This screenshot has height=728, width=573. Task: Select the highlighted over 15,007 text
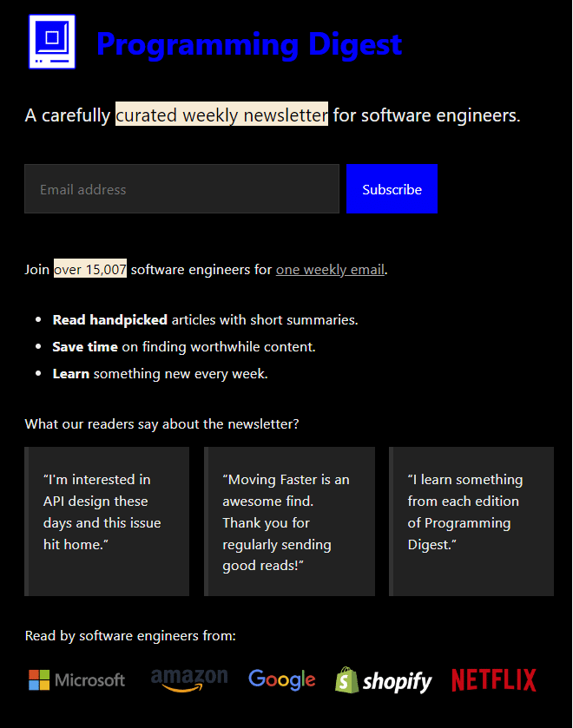click(89, 269)
